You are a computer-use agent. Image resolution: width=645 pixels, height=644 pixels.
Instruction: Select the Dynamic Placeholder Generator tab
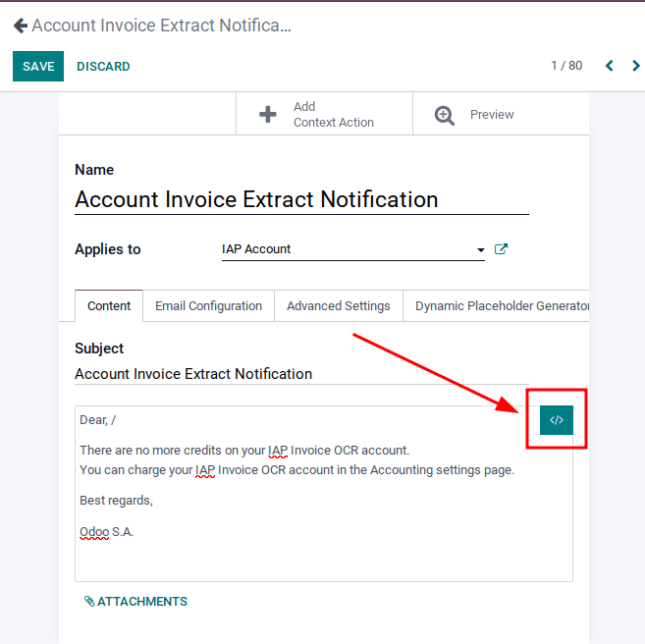click(501, 306)
